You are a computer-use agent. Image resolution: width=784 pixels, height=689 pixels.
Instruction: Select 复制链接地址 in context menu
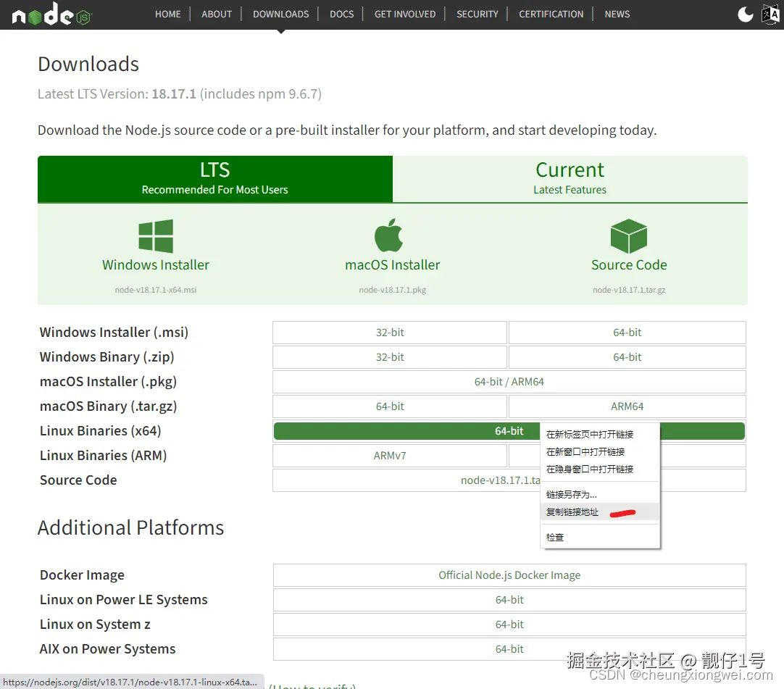point(600,512)
